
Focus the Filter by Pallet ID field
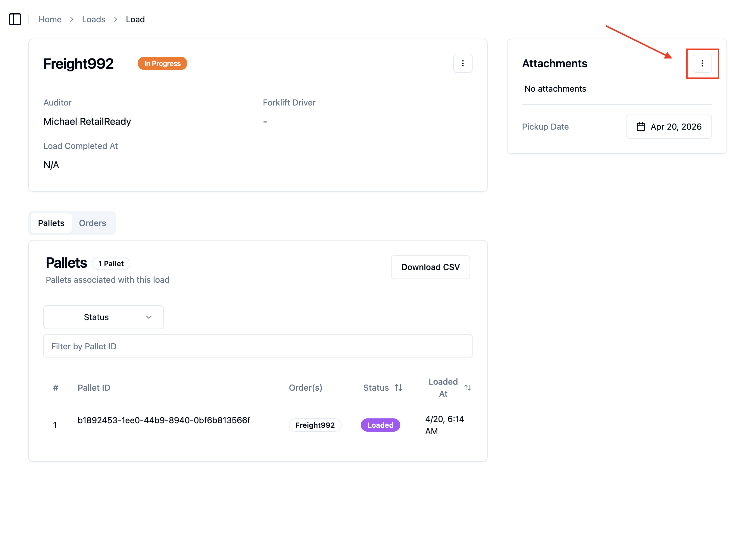(x=258, y=346)
